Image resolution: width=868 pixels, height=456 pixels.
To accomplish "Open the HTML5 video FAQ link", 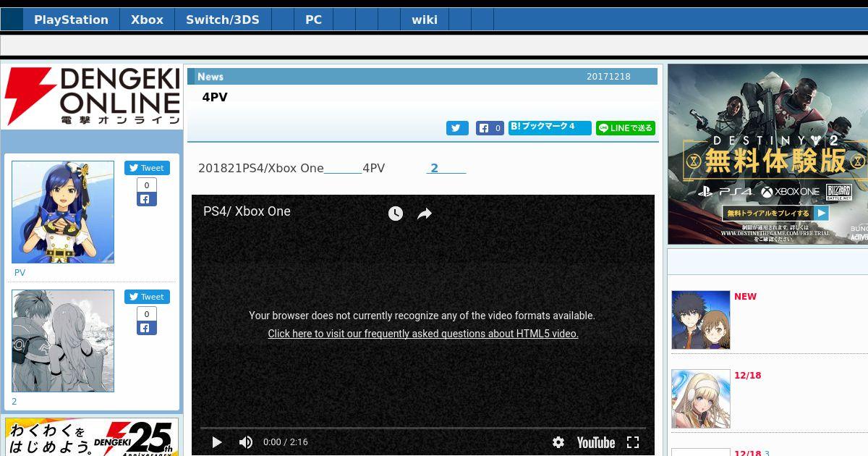I will 423,334.
